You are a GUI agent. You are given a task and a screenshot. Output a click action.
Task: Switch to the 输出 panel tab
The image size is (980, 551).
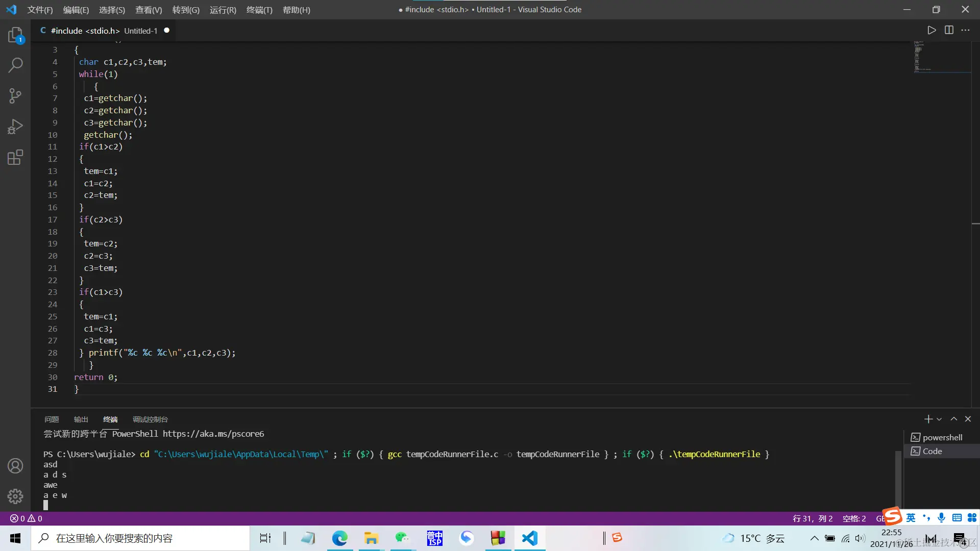click(81, 419)
